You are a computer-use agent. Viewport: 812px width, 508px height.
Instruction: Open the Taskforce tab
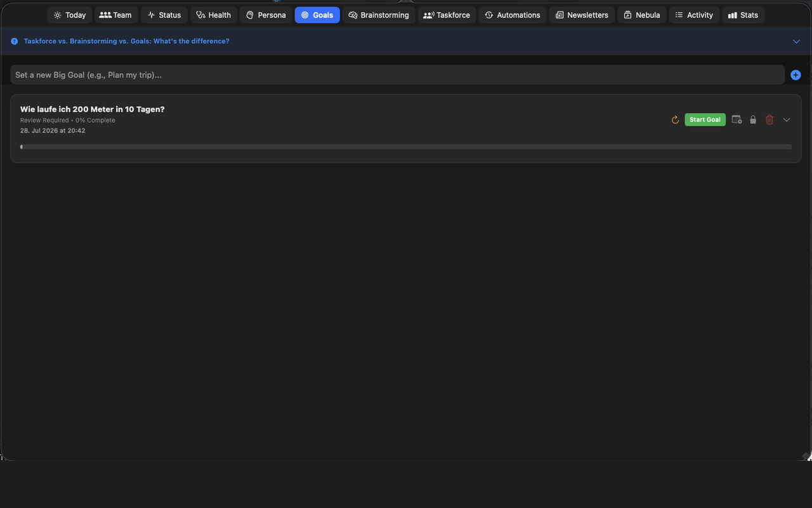(x=447, y=15)
